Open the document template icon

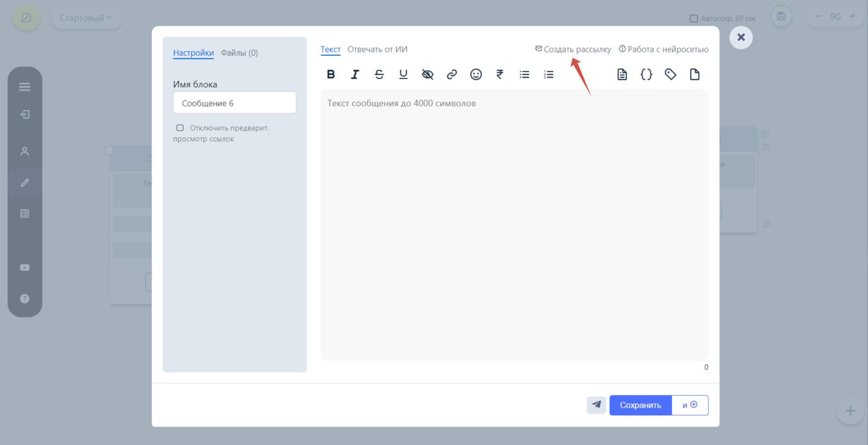click(x=622, y=74)
